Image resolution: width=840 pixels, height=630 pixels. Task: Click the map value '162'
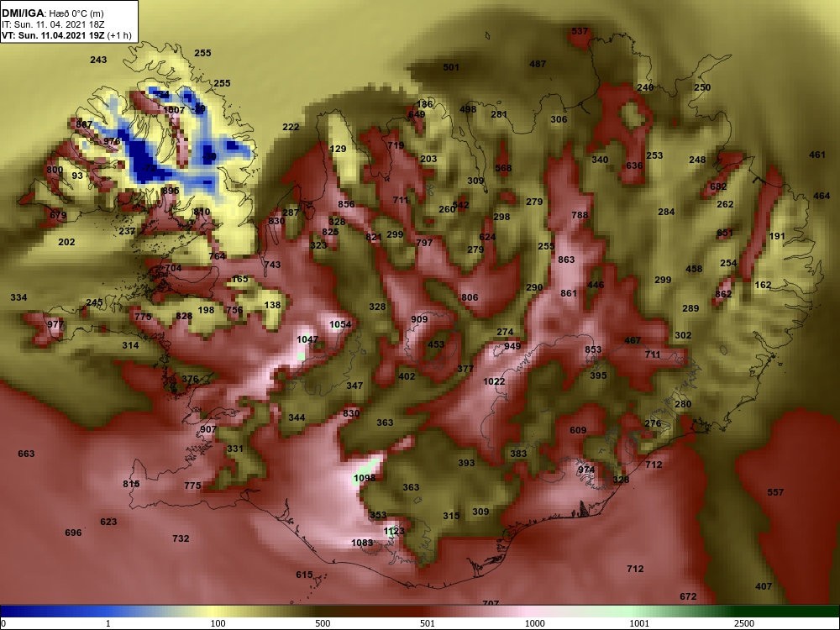[763, 285]
